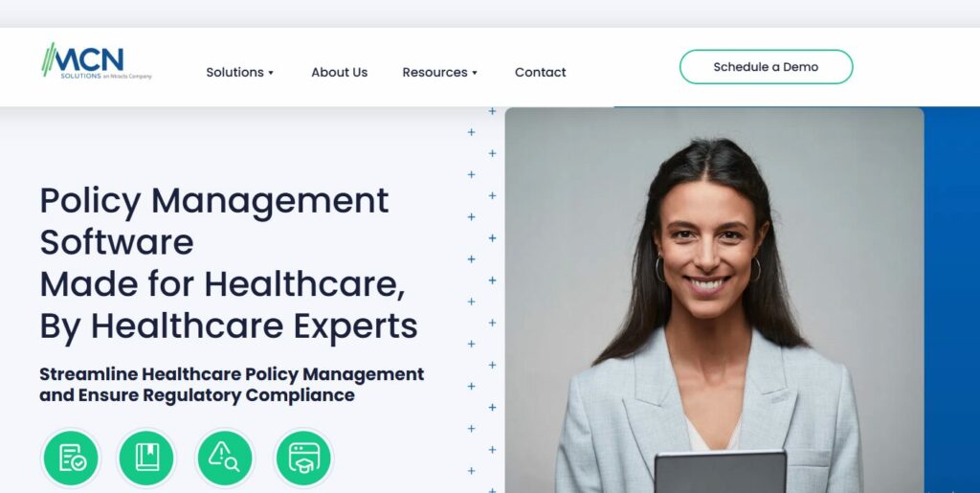
Task: Select the document checkmark policy icon
Action: pos(71,458)
